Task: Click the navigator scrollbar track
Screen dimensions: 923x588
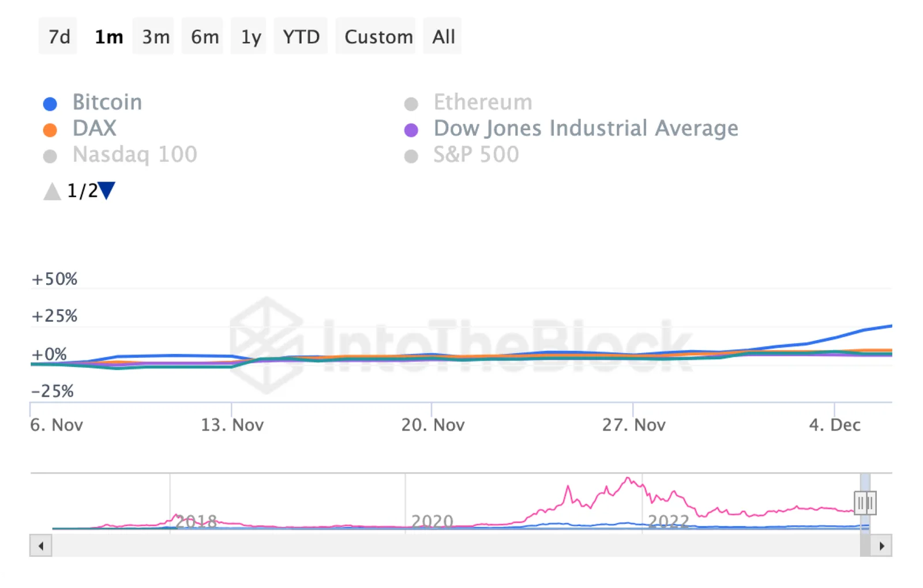Action: (x=456, y=545)
